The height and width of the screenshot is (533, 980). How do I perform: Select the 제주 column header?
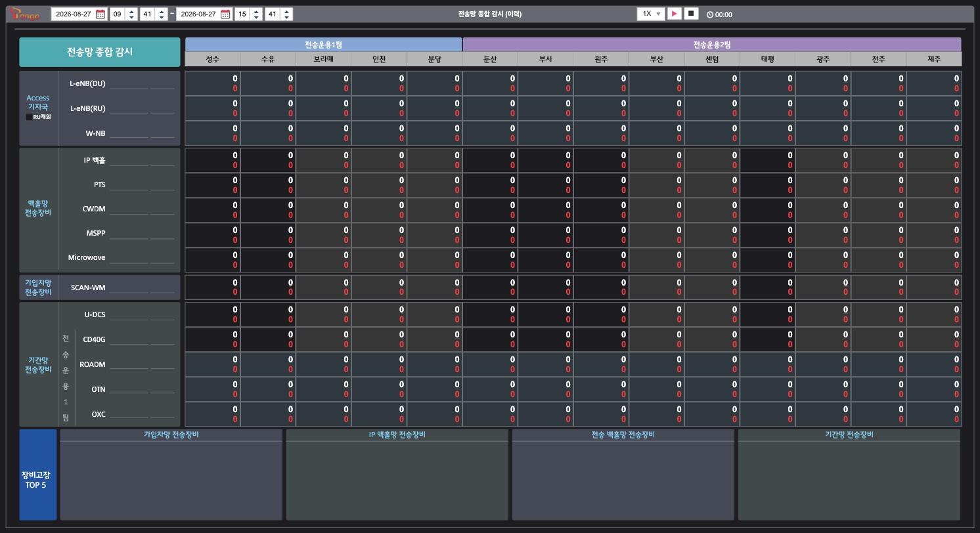point(933,59)
